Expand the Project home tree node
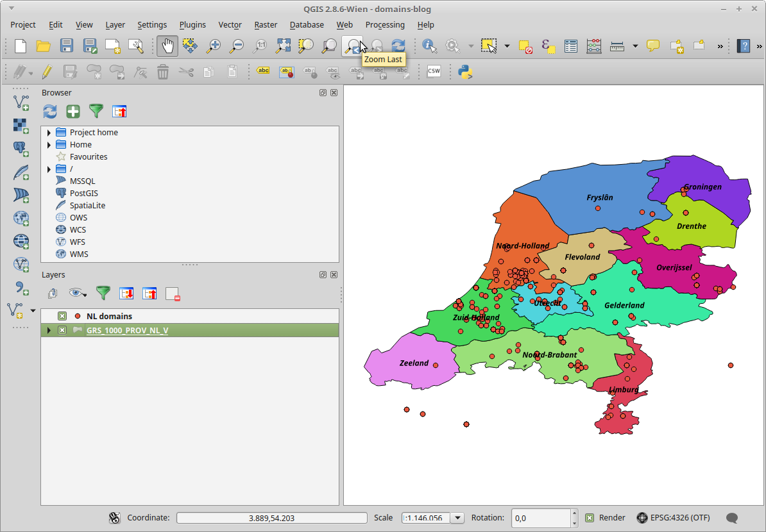The image size is (766, 532). click(49, 133)
